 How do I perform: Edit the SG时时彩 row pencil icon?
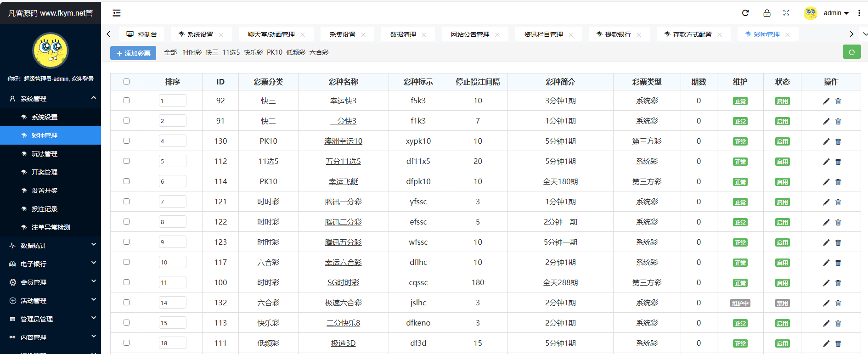tap(826, 283)
